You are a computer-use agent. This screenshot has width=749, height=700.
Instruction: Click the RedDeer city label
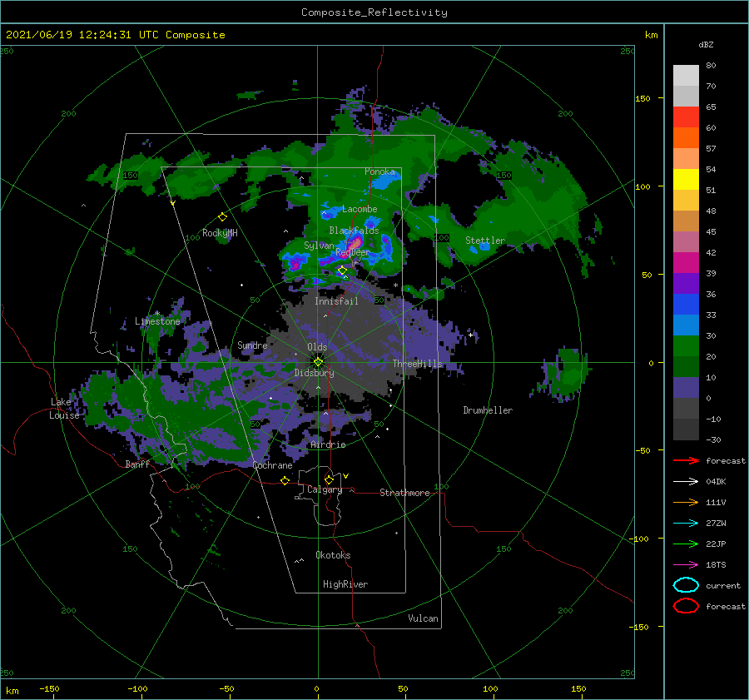coord(353,252)
